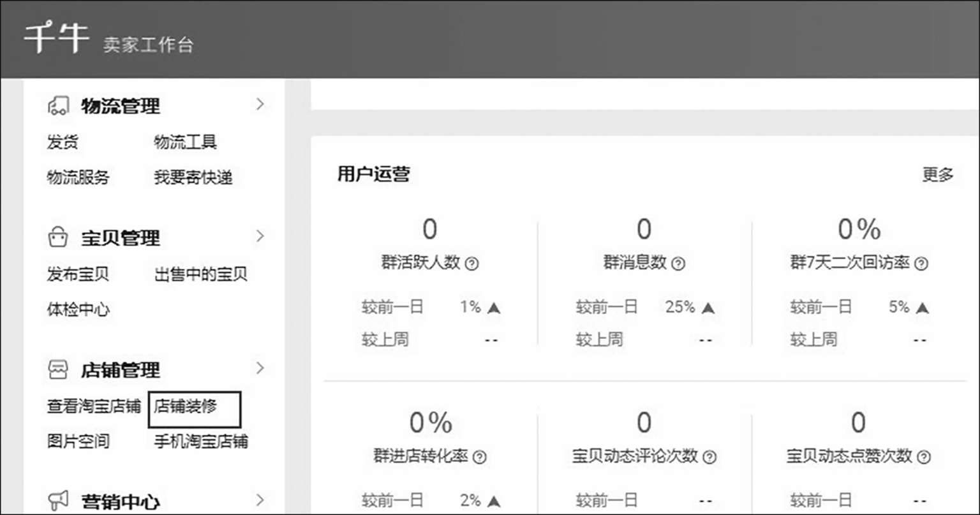This screenshot has width=980, height=515.
Task: Click the 群进店转化率 metric label
Action: coord(421,456)
